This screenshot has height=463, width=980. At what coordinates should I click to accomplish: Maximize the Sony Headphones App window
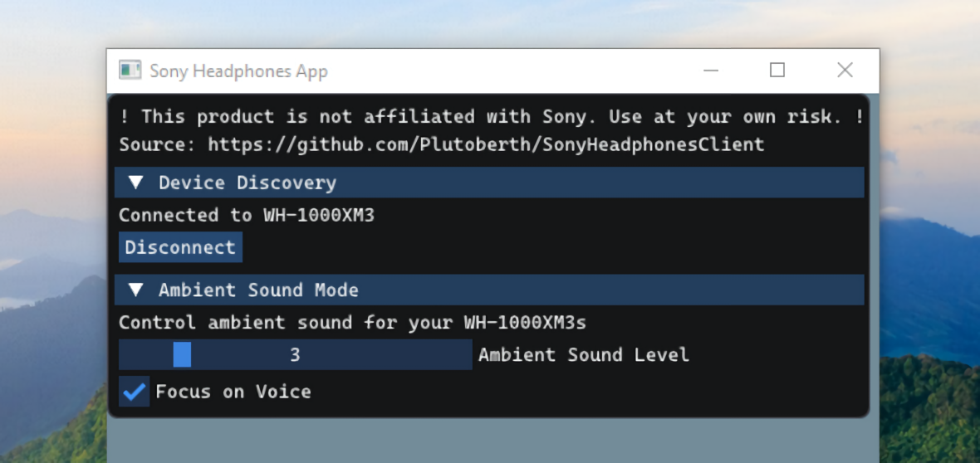pos(777,71)
